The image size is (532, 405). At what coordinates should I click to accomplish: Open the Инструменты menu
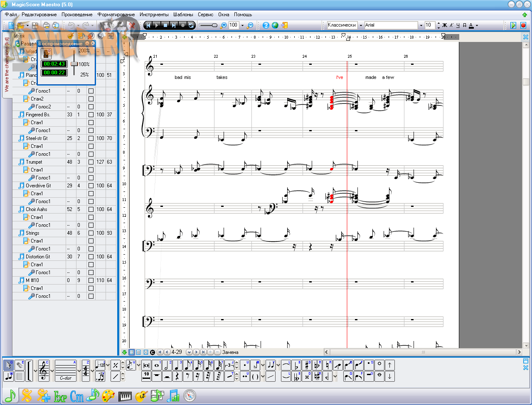click(x=154, y=15)
